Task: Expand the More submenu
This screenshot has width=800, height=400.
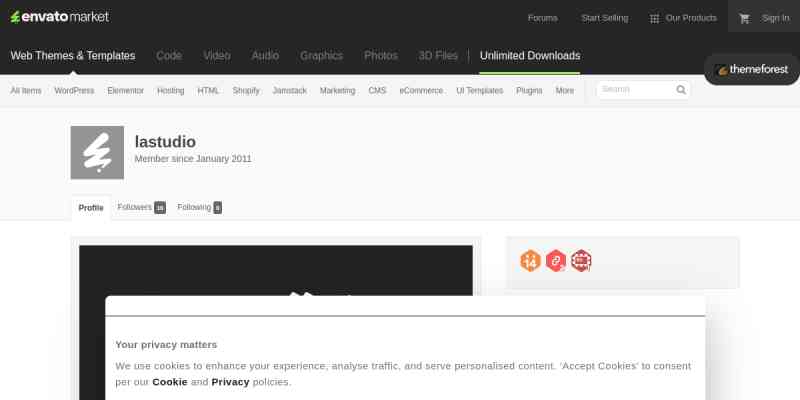Action: click(x=565, y=91)
